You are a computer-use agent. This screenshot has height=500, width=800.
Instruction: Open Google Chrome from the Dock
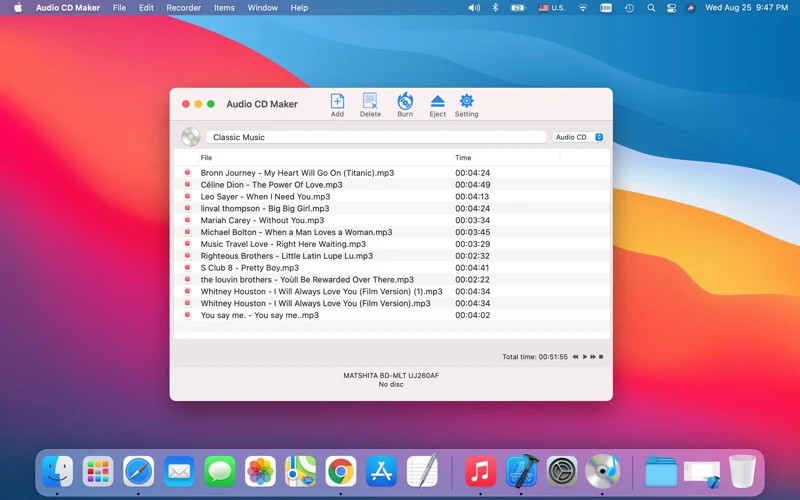click(x=341, y=471)
